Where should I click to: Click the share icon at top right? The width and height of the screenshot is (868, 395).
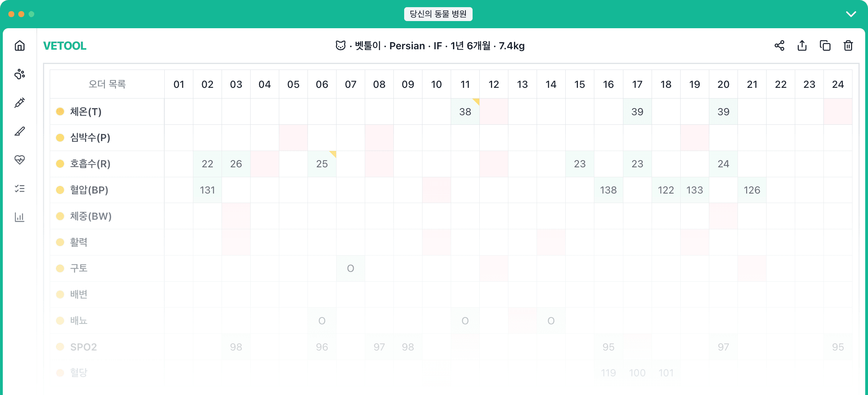[779, 46]
